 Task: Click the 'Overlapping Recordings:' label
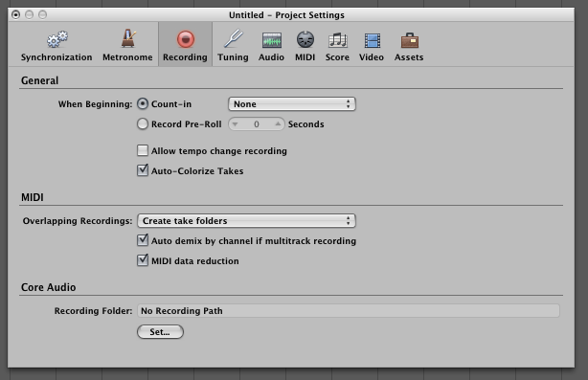[x=78, y=221]
